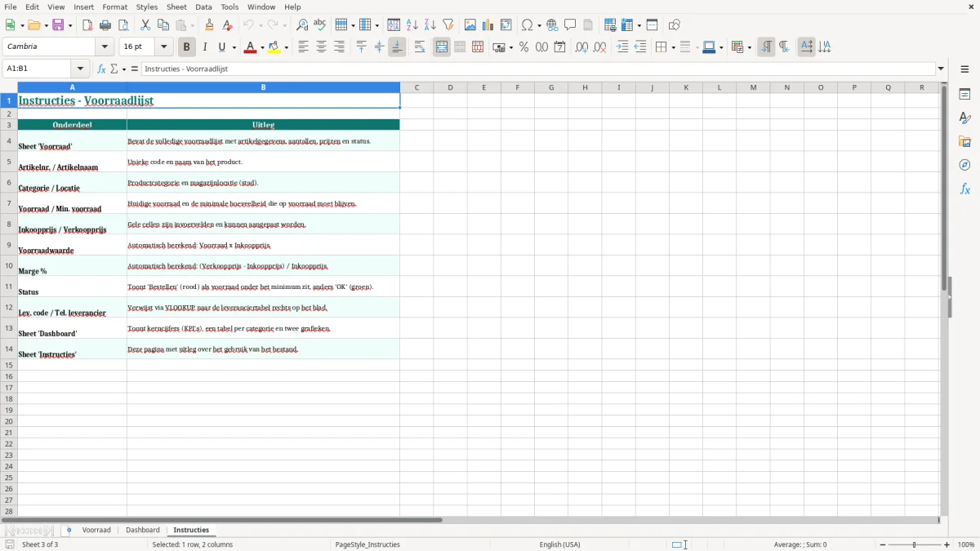Click Sort Ascending icon
This screenshot has height=551, width=980.
point(412,25)
